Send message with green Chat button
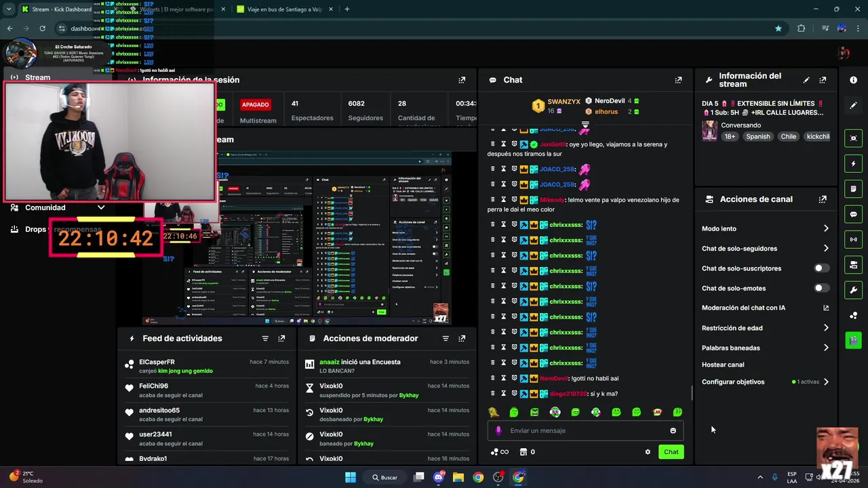This screenshot has height=488, width=868. [671, 452]
